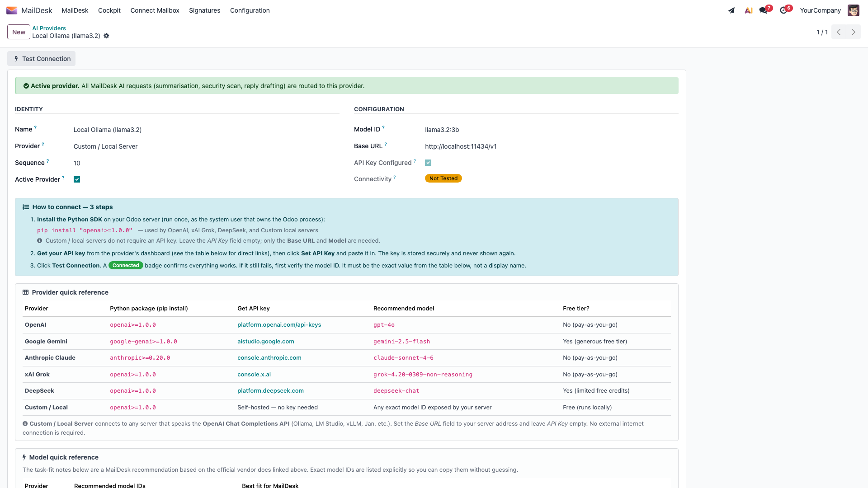Open the conversations icon with 7 badge
Screen dimensions: 868x488
click(764, 10)
